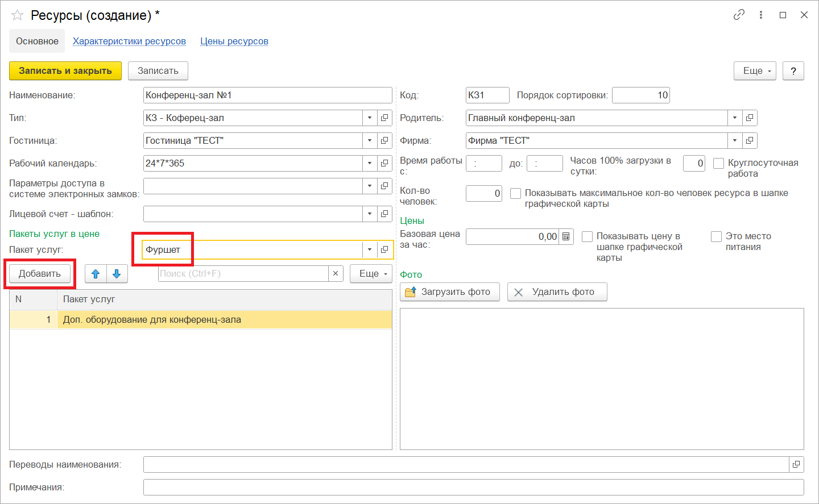Expand the Гостиница dropdown list
This screenshot has width=819, height=504.
370,140
